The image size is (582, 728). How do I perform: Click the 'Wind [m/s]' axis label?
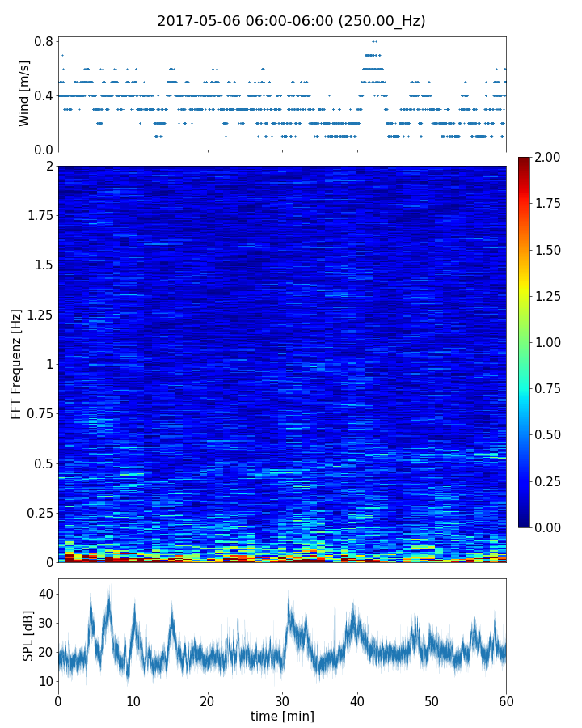(x=24, y=93)
